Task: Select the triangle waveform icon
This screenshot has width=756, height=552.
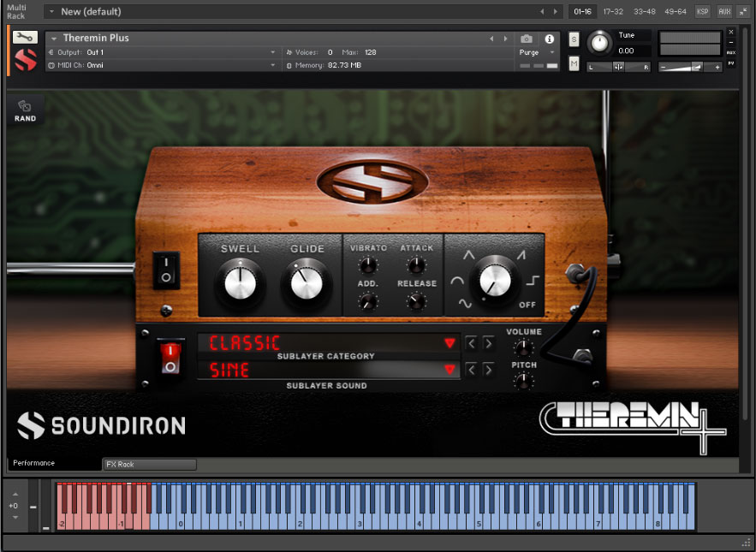Action: coord(468,255)
